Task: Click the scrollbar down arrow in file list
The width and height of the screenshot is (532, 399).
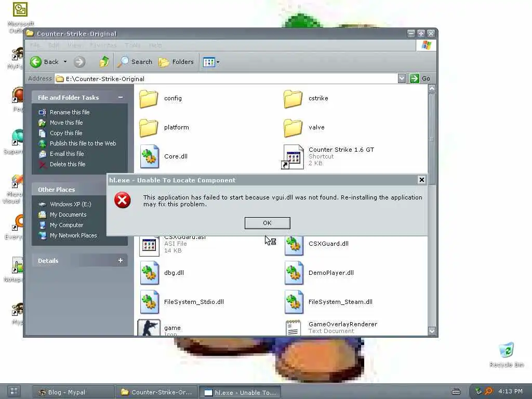Action: coord(432,331)
